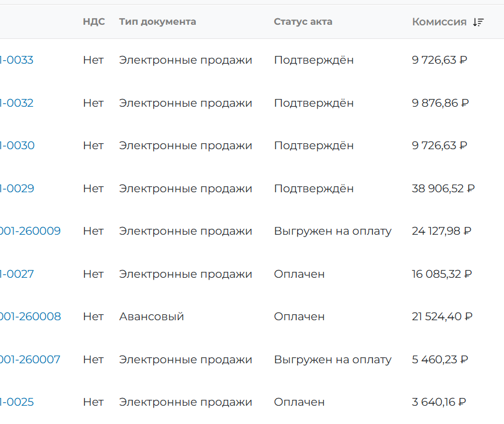Open the act link ending in -0030
This screenshot has height=424, width=504.
coord(17,146)
